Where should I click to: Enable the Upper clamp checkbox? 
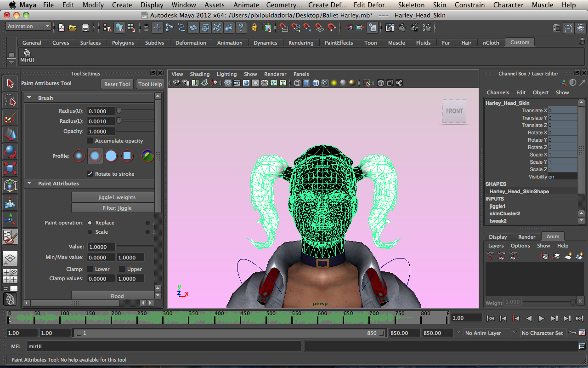tap(122, 269)
